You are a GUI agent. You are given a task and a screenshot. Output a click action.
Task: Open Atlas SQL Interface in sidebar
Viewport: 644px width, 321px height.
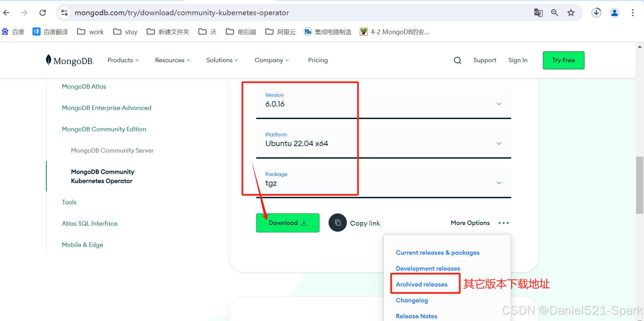pos(90,224)
